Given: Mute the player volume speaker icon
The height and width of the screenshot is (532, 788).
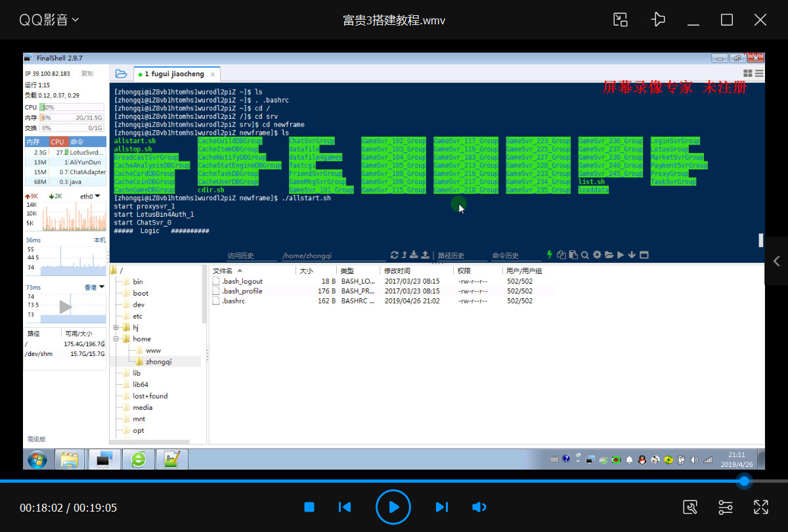Looking at the screenshot, I should 479,507.
